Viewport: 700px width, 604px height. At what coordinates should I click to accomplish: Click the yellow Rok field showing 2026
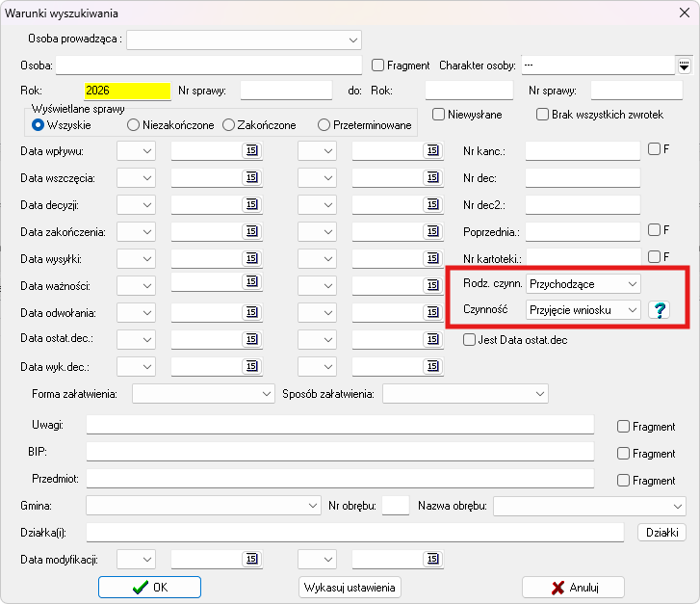(x=127, y=91)
